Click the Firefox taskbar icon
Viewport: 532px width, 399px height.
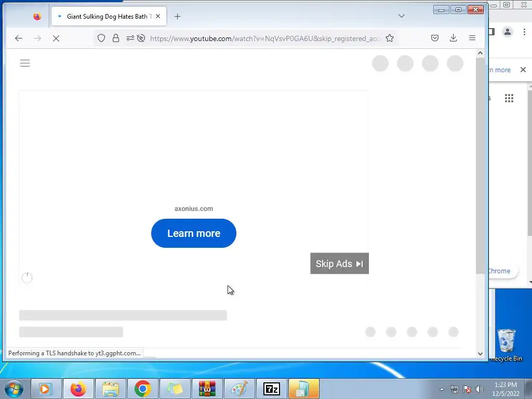pyautogui.click(x=78, y=389)
